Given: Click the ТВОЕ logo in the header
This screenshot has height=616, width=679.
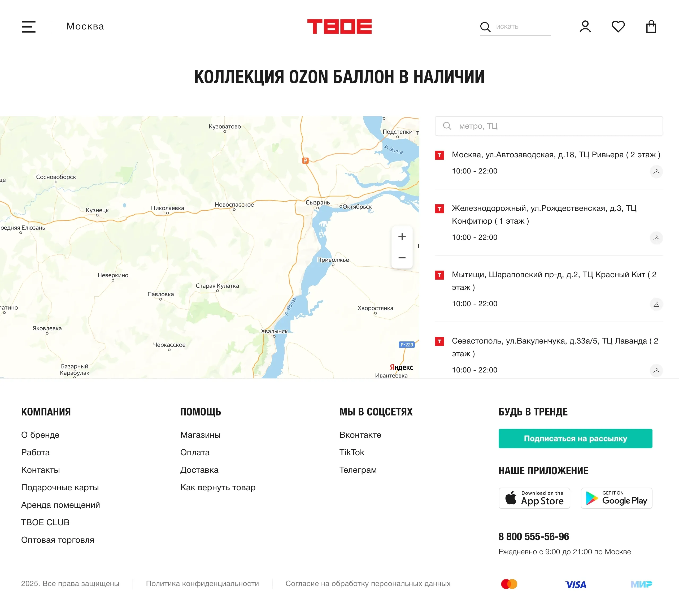Looking at the screenshot, I should 339,27.
